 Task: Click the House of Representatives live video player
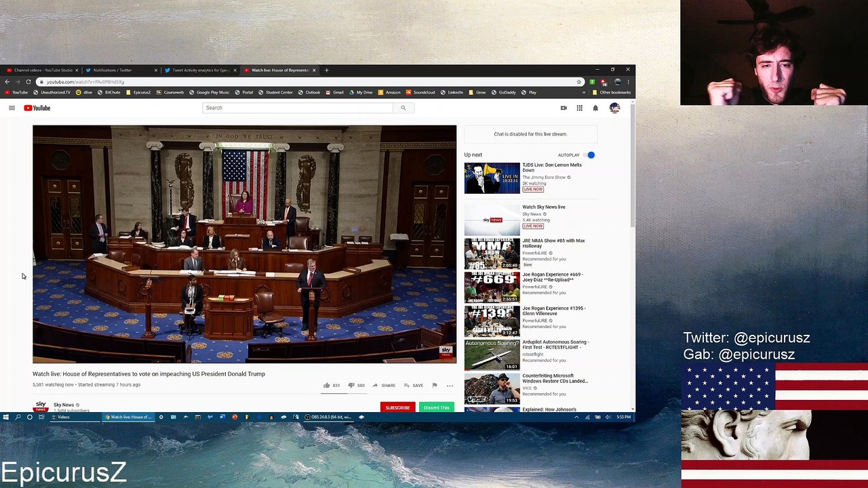[244, 244]
